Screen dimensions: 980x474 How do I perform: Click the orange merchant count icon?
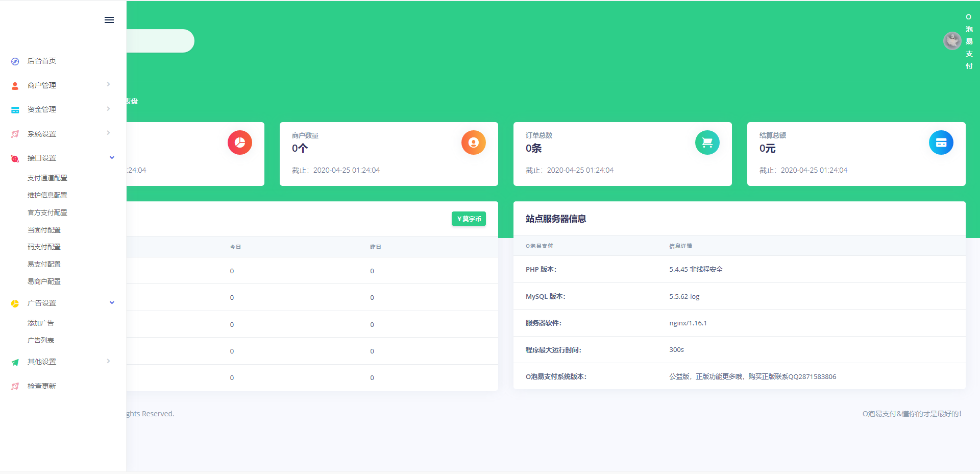(x=474, y=143)
